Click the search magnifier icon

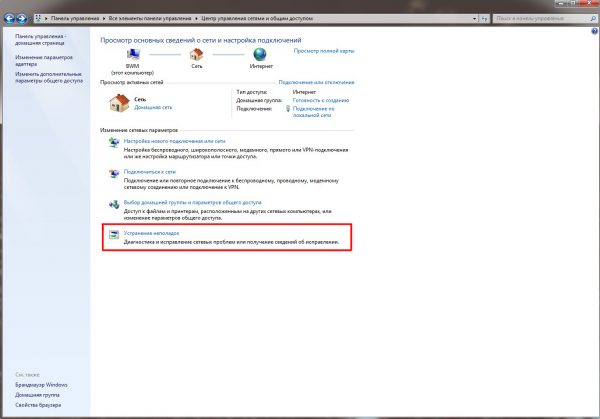pyautogui.click(x=593, y=18)
